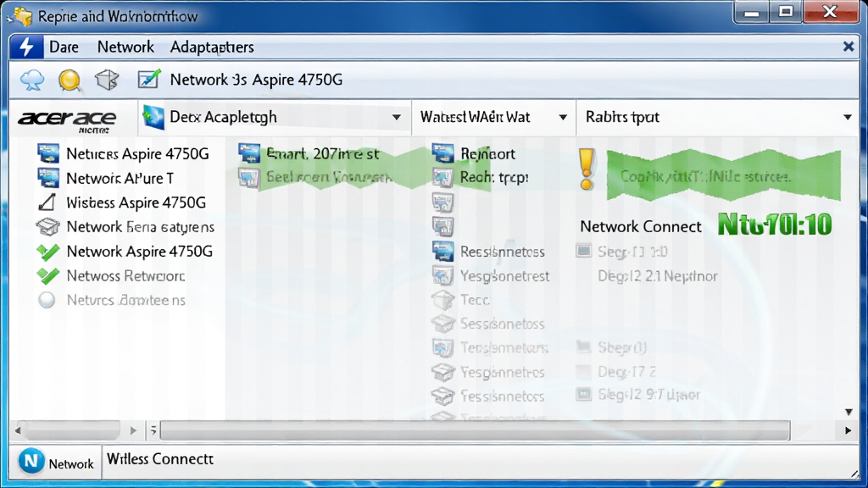
Task: Toggle the Deg-17 2 checkbox
Action: (583, 371)
